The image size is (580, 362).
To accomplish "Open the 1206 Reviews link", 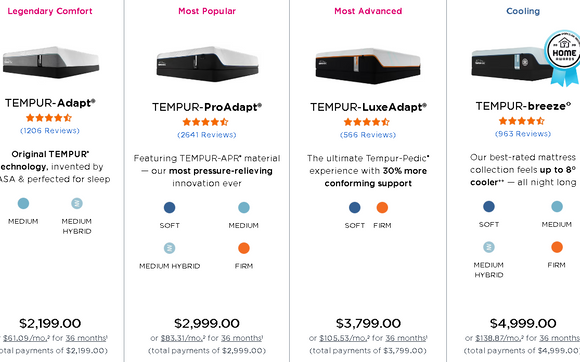I will pos(50,131).
